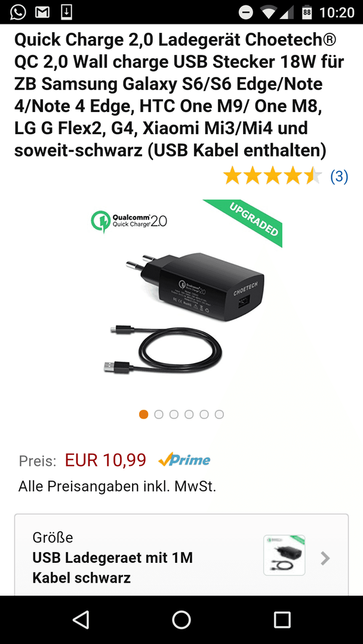
Task: Open the (3) customer reviews link
Action: pos(339,176)
